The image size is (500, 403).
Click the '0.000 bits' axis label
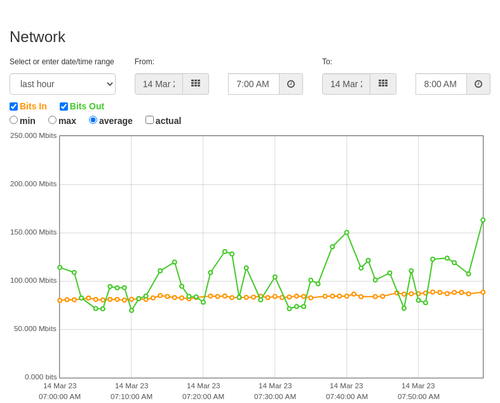coord(41,377)
